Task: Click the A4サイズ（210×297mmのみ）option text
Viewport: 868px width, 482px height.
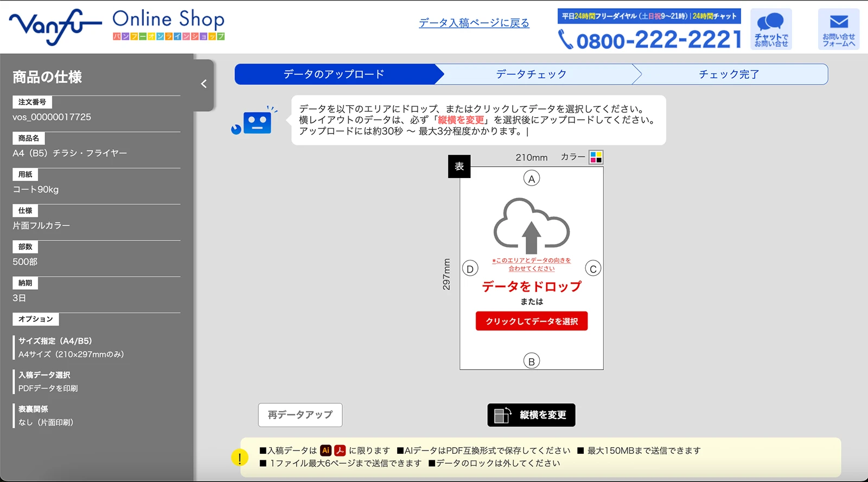Action: click(71, 354)
